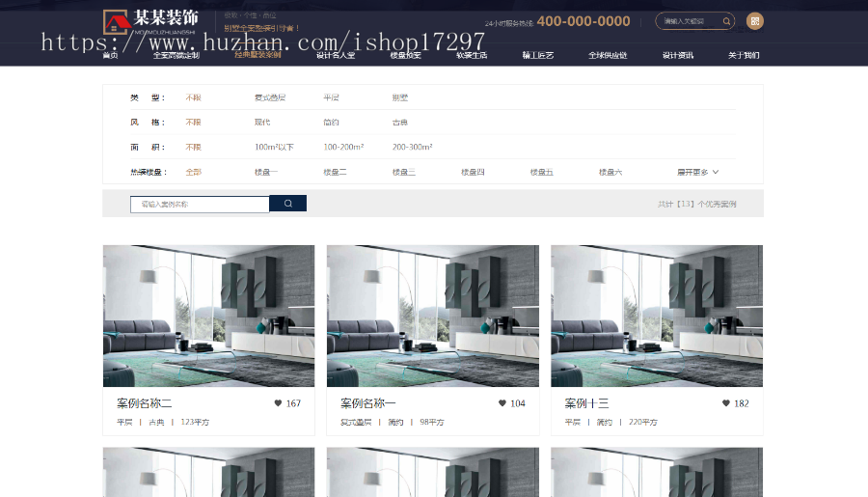Click the heart icon beside 104
The image size is (868, 497).
click(502, 403)
